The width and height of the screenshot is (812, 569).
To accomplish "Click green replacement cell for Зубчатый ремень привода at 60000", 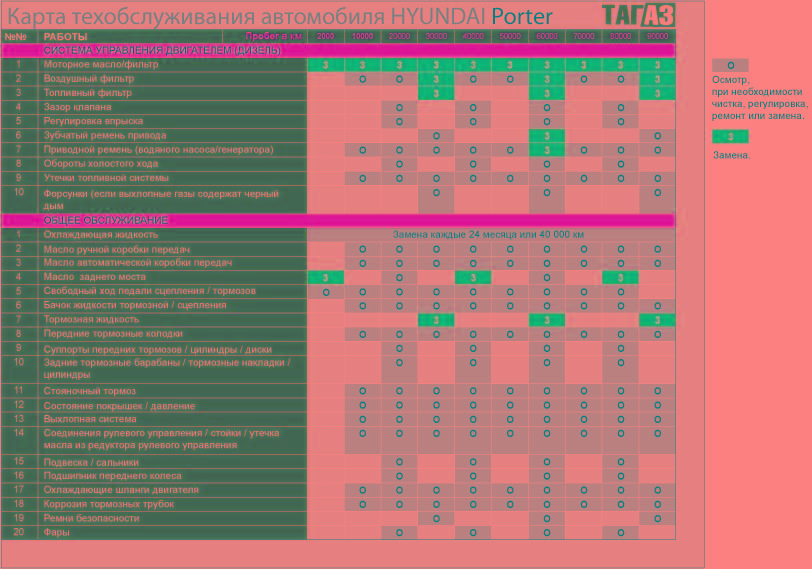I will pos(547,136).
